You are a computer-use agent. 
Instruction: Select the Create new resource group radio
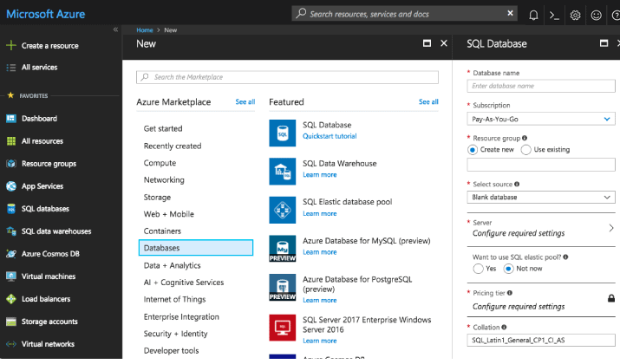pos(472,150)
